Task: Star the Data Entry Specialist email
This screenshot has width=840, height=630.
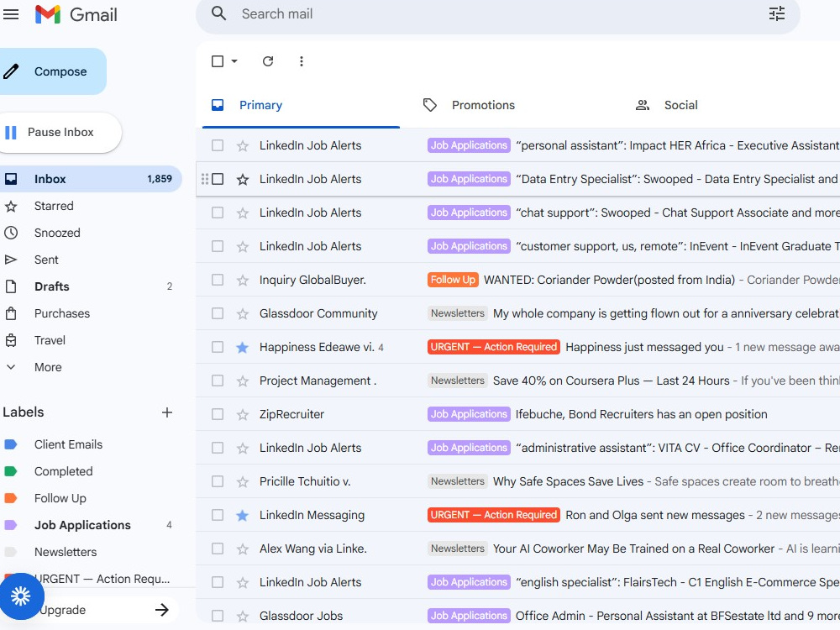Action: coord(243,179)
